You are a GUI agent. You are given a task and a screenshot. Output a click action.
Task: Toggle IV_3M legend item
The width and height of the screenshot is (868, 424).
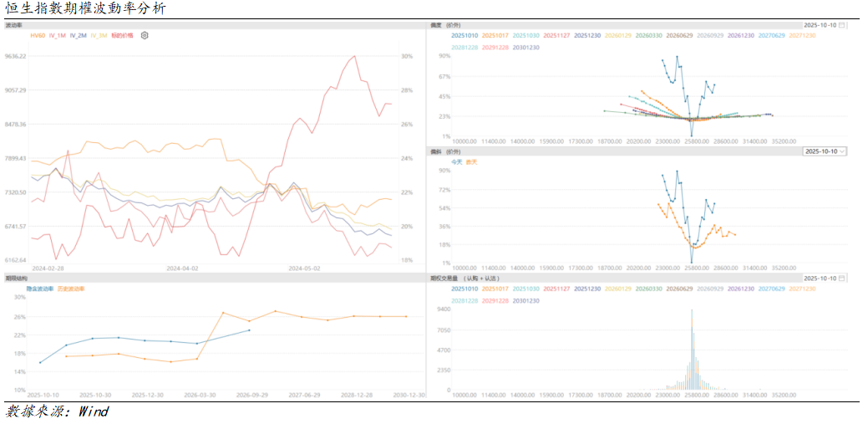click(x=99, y=36)
